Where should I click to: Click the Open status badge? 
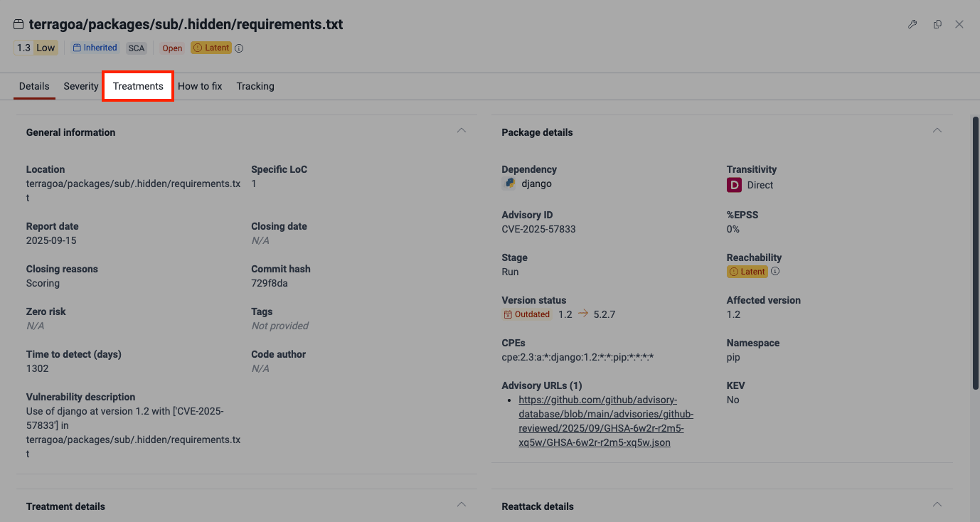(x=171, y=48)
